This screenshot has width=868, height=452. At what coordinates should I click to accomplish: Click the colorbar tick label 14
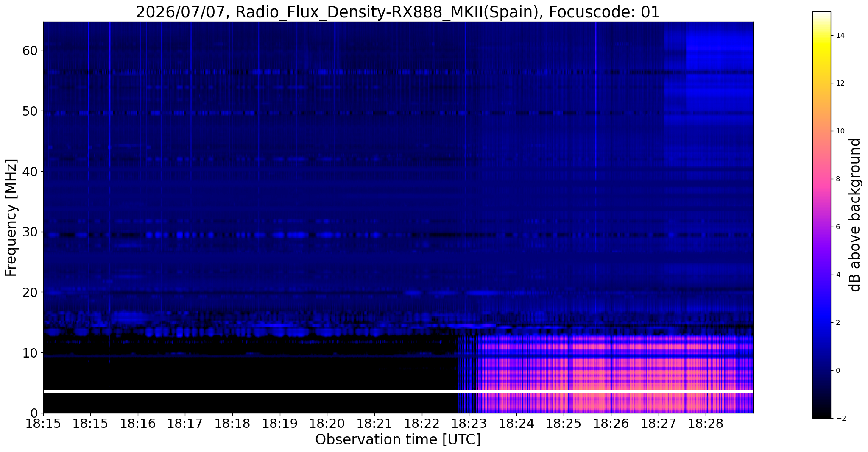(840, 36)
